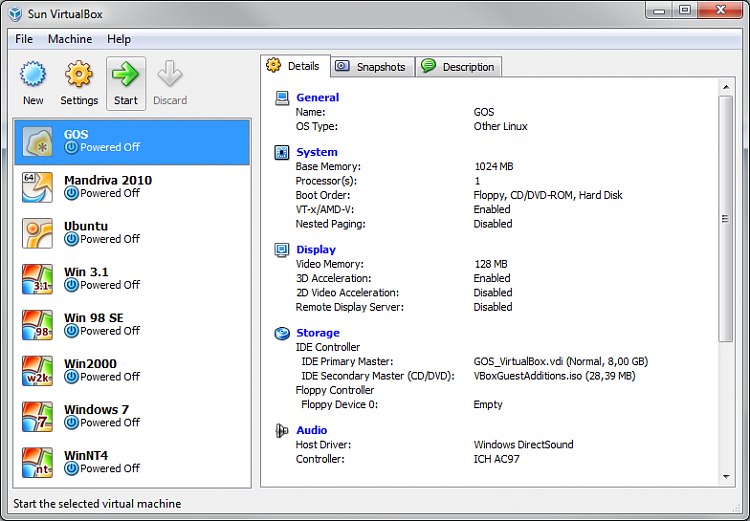The width and height of the screenshot is (750, 521).
Task: Open the Display settings link
Action: pos(316,250)
